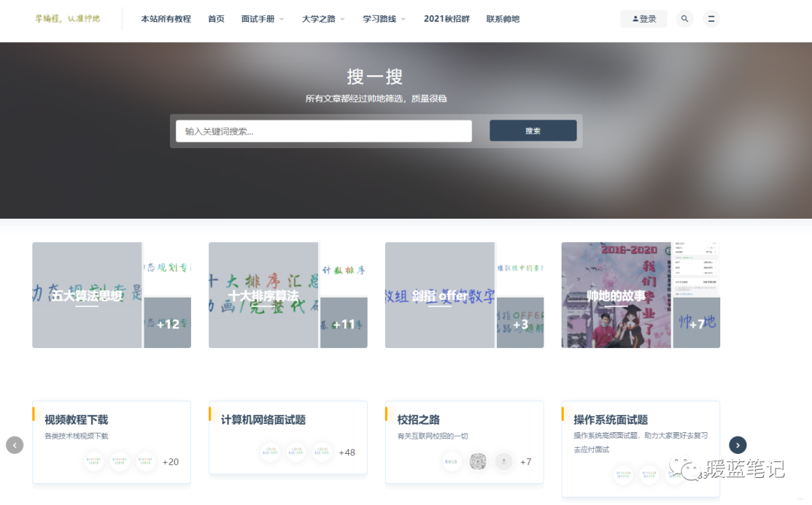Viewport: 812px width, 505px height.
Task: Click top-right thumbnail of 五大算法思想 collection
Action: pos(168,268)
